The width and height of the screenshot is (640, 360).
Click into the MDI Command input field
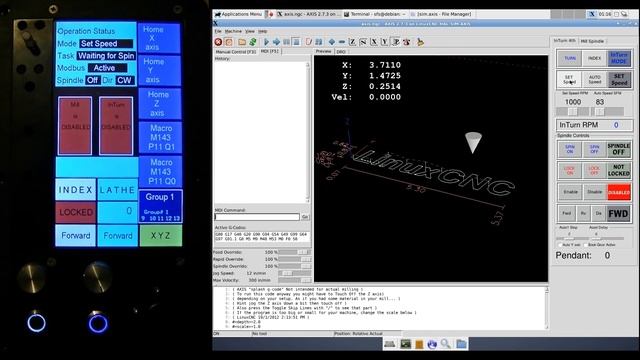pyautogui.click(x=257, y=217)
